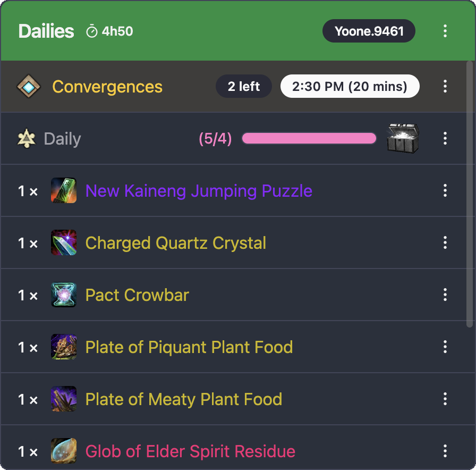Click the timer icon beside 4h50
Screen dimensions: 476x470
(91, 30)
